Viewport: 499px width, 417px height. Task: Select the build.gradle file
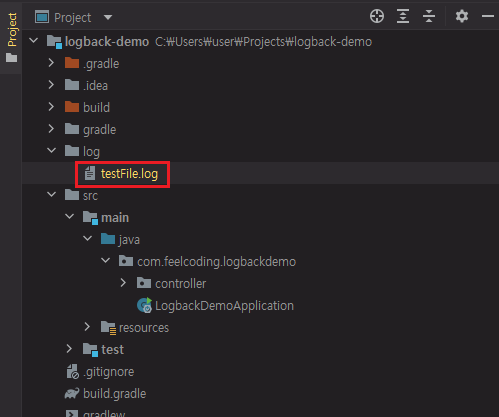coord(115,394)
